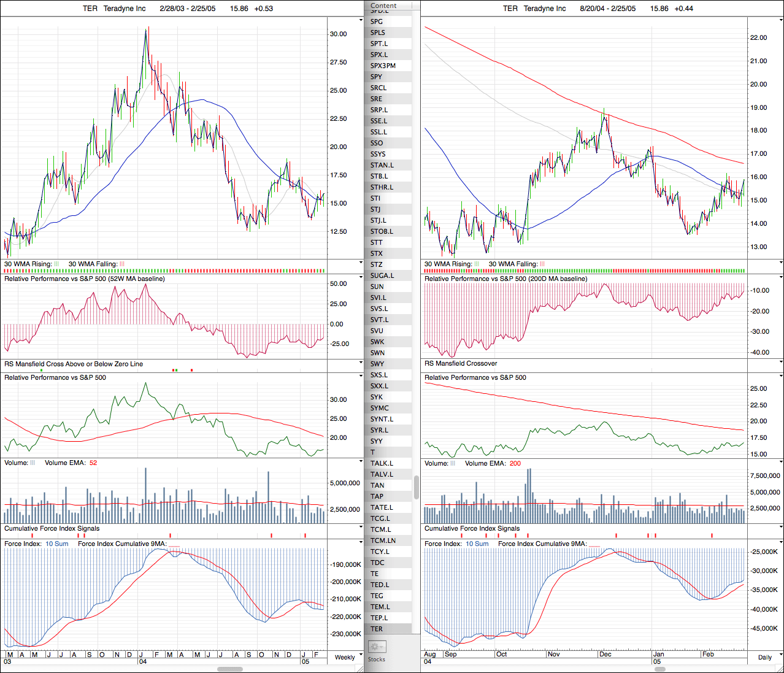The height and width of the screenshot is (673, 784).
Task: Click the watchlist vertical scrollbar thumb
Action: coord(417,487)
